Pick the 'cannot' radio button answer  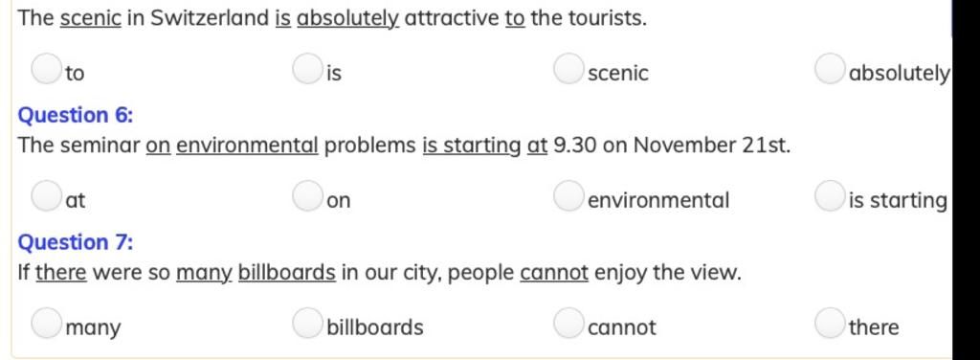tap(568, 323)
